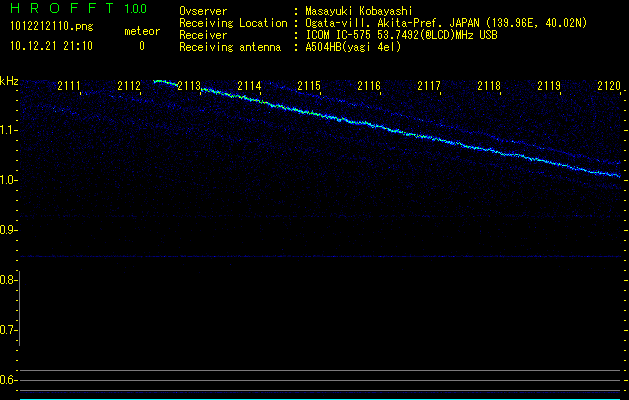Viewport: 629px width, 400px height.
Task: Click the 2114 time marker
Action: point(249,86)
